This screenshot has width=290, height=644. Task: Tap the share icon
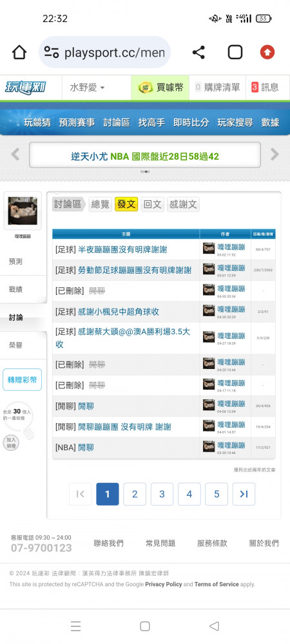[x=198, y=53]
